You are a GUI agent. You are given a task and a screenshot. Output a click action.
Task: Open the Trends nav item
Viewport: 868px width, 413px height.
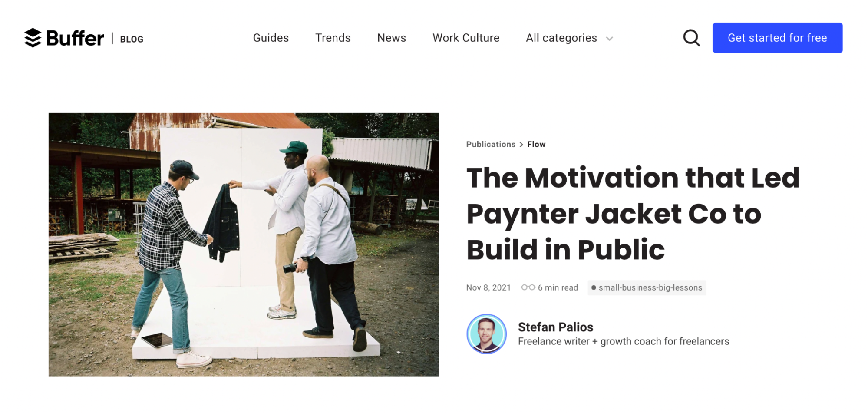333,38
